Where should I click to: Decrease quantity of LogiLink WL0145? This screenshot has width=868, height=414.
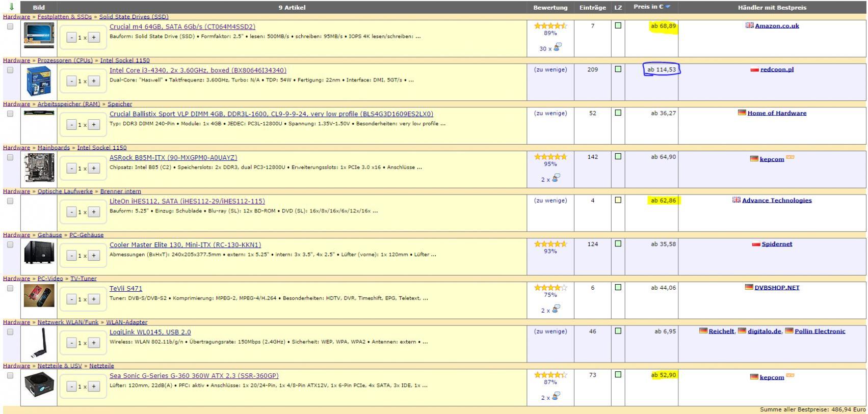[72, 343]
